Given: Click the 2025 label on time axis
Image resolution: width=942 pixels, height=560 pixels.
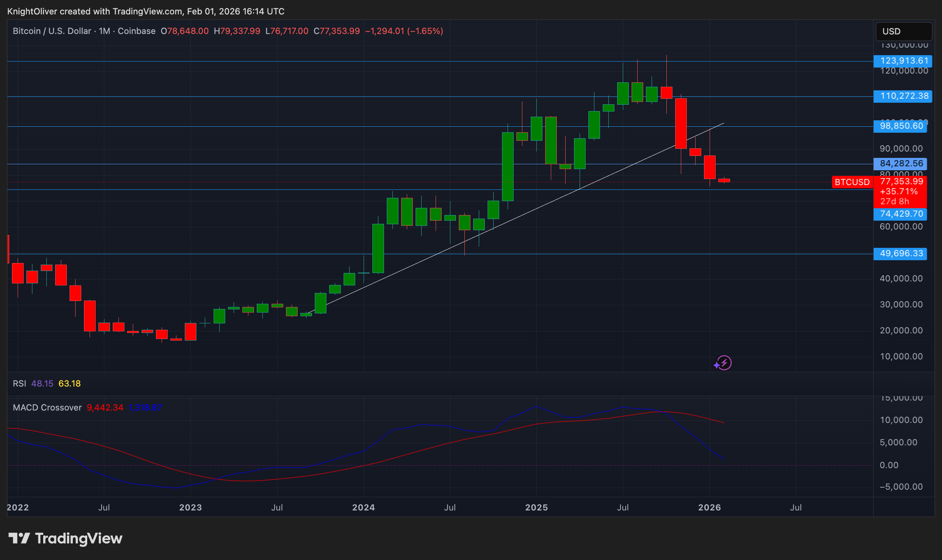Looking at the screenshot, I should (536, 508).
